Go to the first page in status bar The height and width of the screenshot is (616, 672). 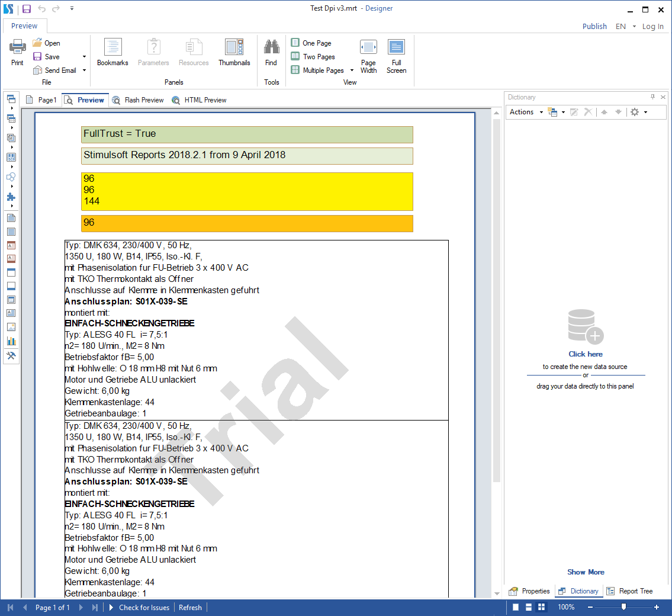[x=10, y=608]
